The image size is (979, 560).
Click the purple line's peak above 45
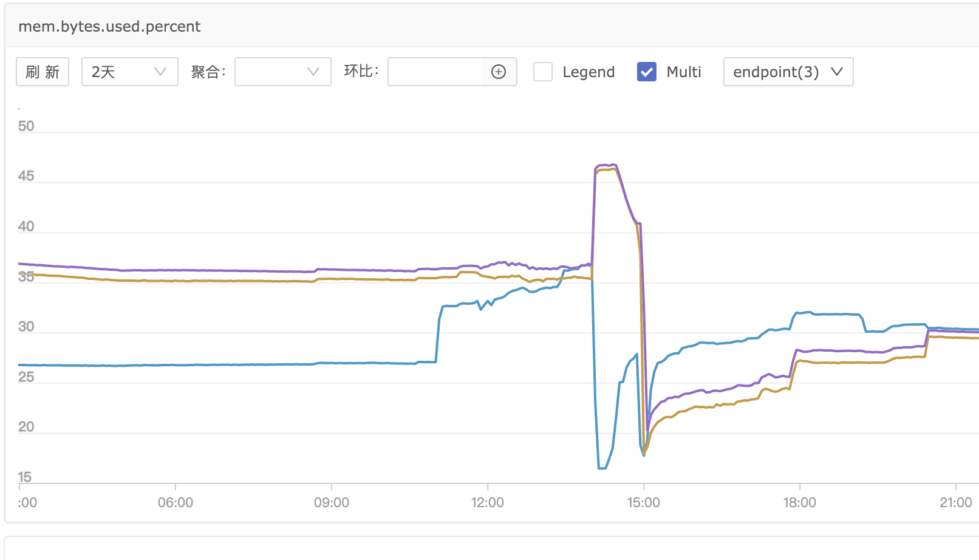[606, 165]
